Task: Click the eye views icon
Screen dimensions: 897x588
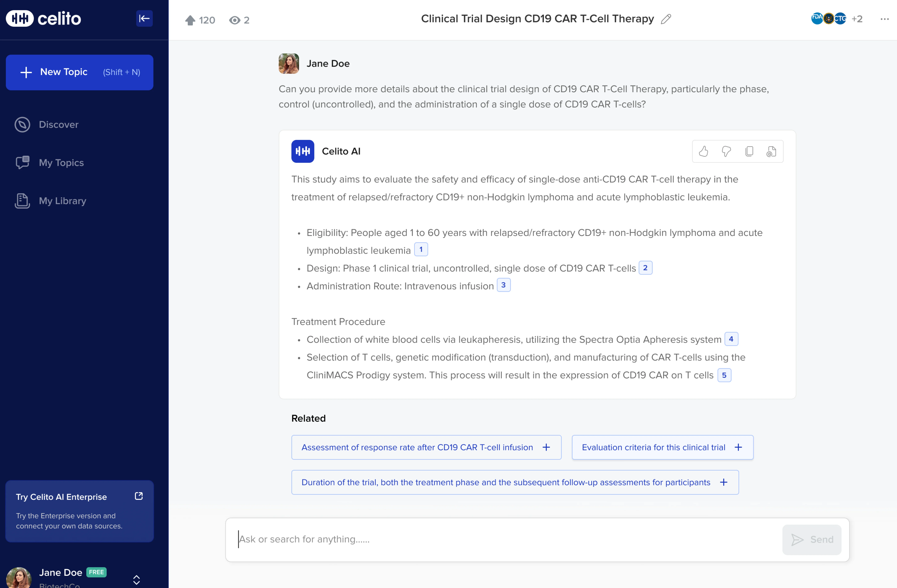Action: point(234,20)
